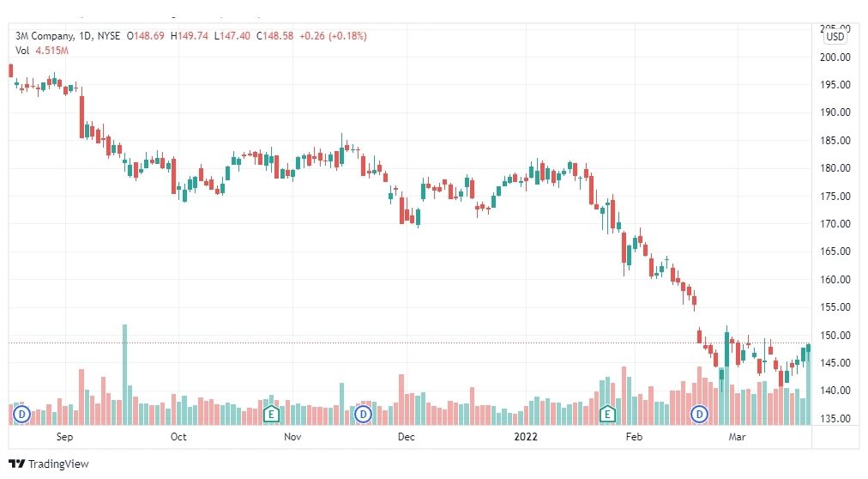Viewport: 868px width, 479px height.
Task: Open the earnings marker before February
Action: click(608, 415)
